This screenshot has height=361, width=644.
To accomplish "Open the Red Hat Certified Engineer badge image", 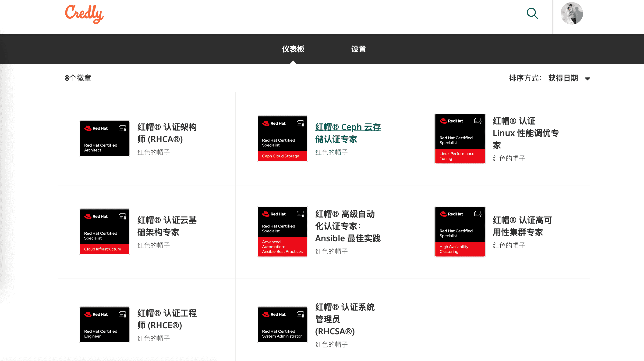I will tap(105, 325).
